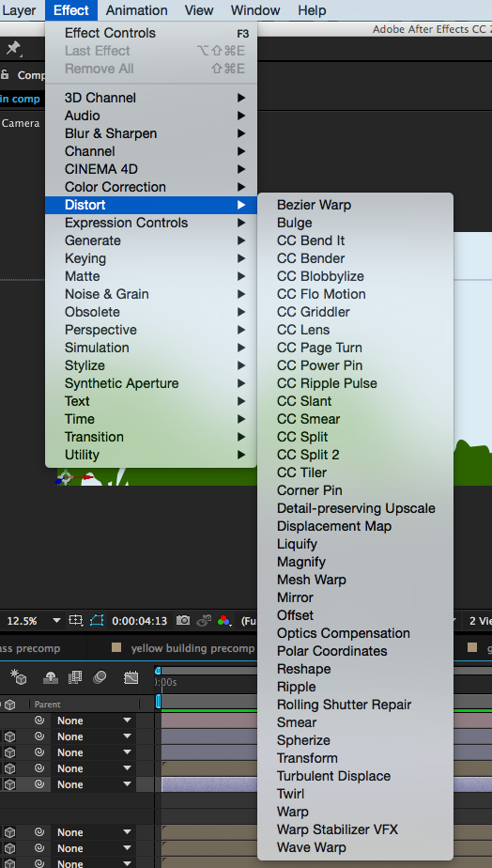The height and width of the screenshot is (868, 492).
Task: Expand the Color Correction submenu
Action: [151, 187]
